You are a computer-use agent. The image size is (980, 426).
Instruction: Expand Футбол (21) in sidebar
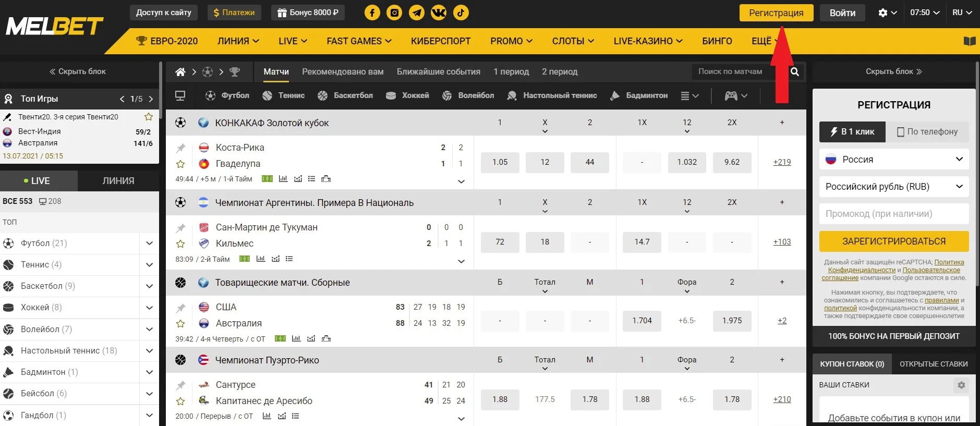pos(149,244)
